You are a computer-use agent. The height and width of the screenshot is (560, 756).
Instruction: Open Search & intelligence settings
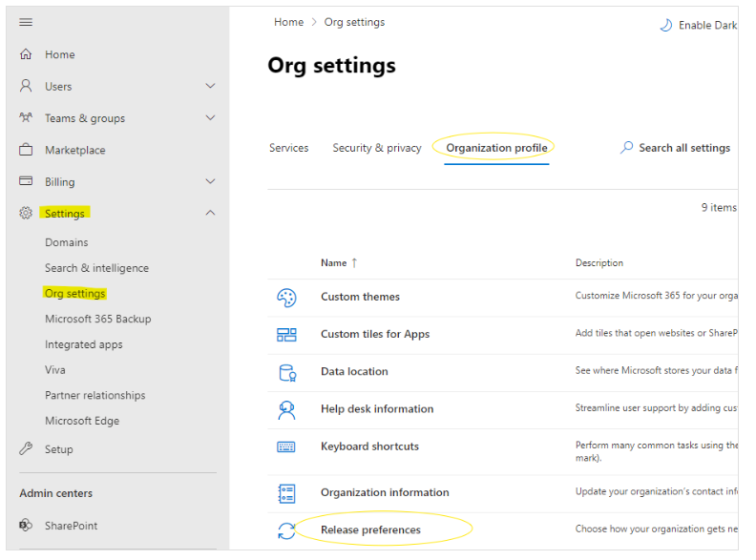[97, 268]
